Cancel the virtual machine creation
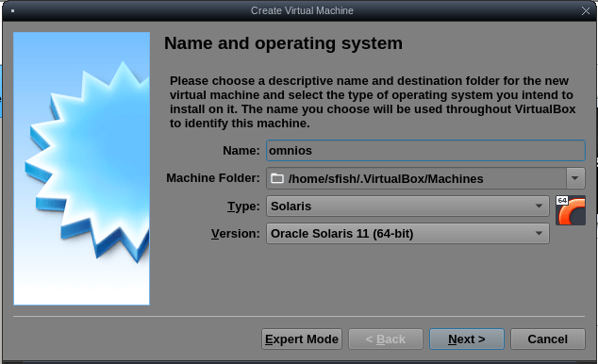The width and height of the screenshot is (598, 364). [x=548, y=339]
